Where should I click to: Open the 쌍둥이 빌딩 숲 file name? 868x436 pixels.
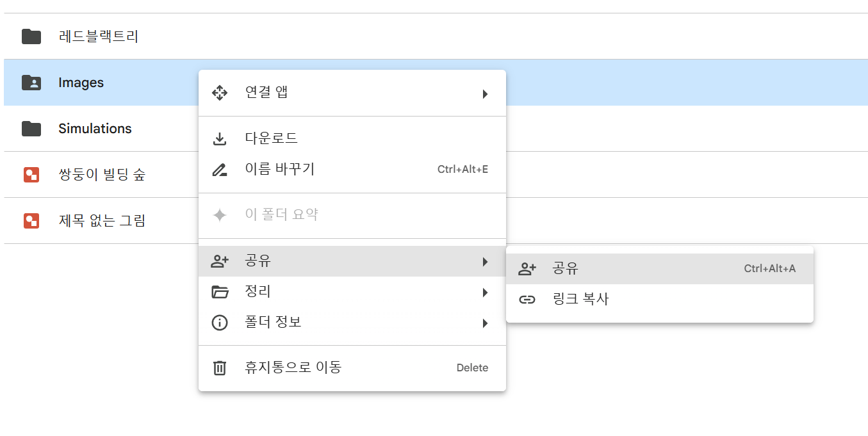[x=102, y=175]
